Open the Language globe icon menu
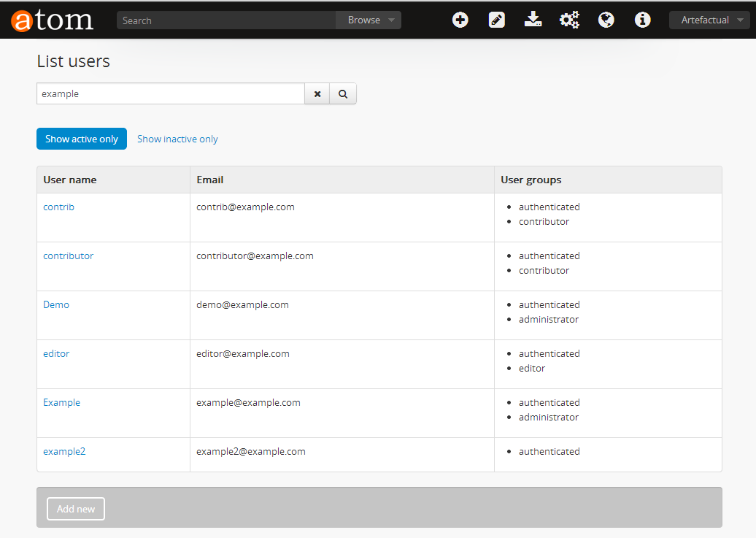The height and width of the screenshot is (538, 756). (606, 20)
